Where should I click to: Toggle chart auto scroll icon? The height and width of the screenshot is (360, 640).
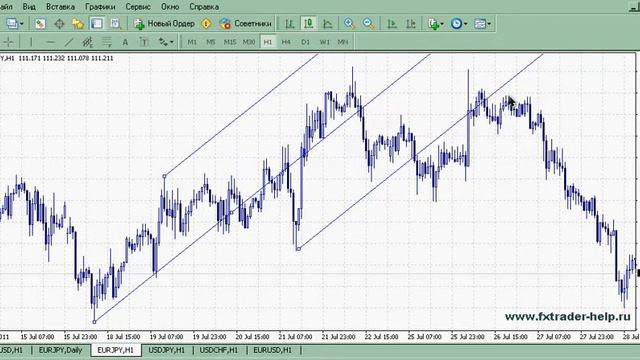[392, 24]
